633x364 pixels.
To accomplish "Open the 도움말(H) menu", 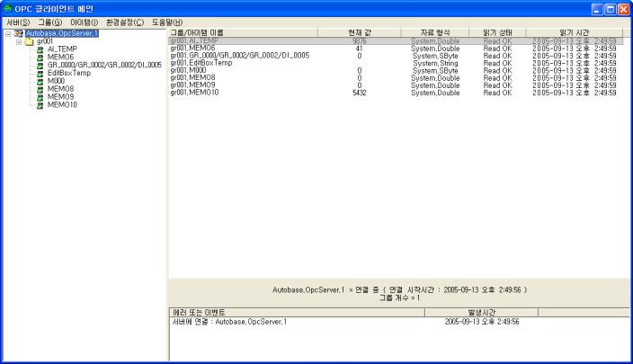I will coord(167,22).
